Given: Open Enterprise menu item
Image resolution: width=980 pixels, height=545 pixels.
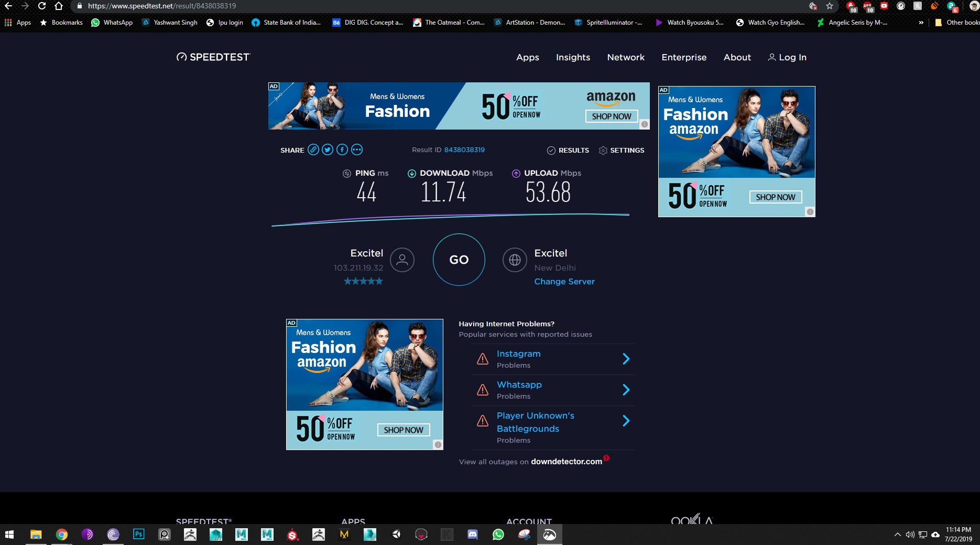Looking at the screenshot, I should 684,57.
